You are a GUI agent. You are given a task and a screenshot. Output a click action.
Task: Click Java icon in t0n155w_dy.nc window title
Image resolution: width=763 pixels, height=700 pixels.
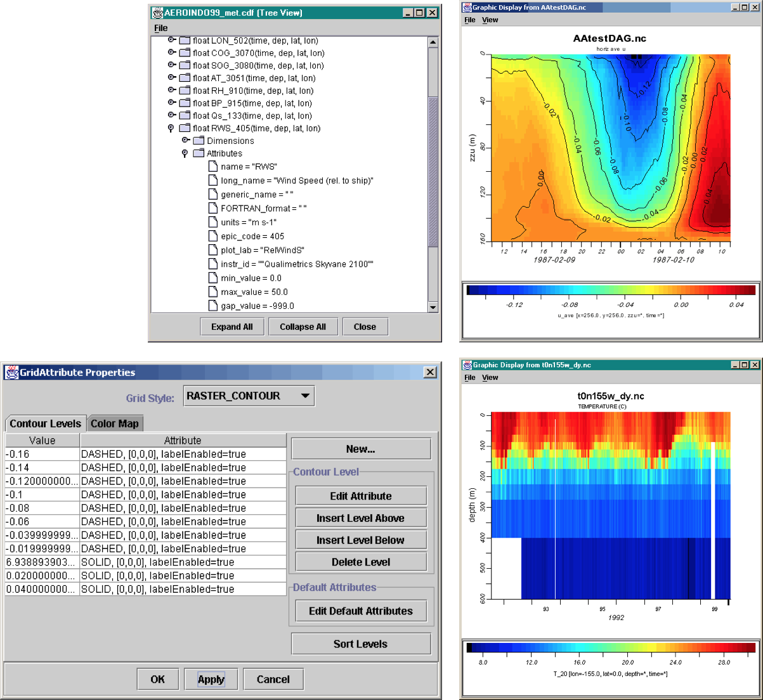tap(467, 365)
